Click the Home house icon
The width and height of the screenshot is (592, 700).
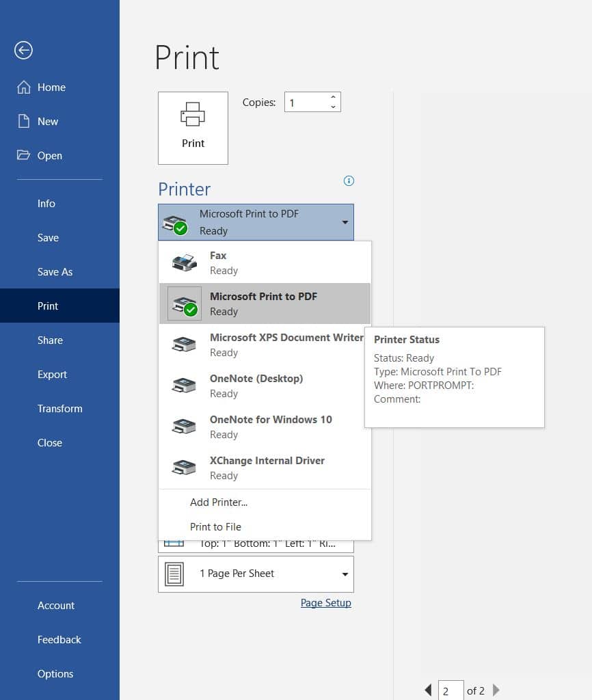24,87
